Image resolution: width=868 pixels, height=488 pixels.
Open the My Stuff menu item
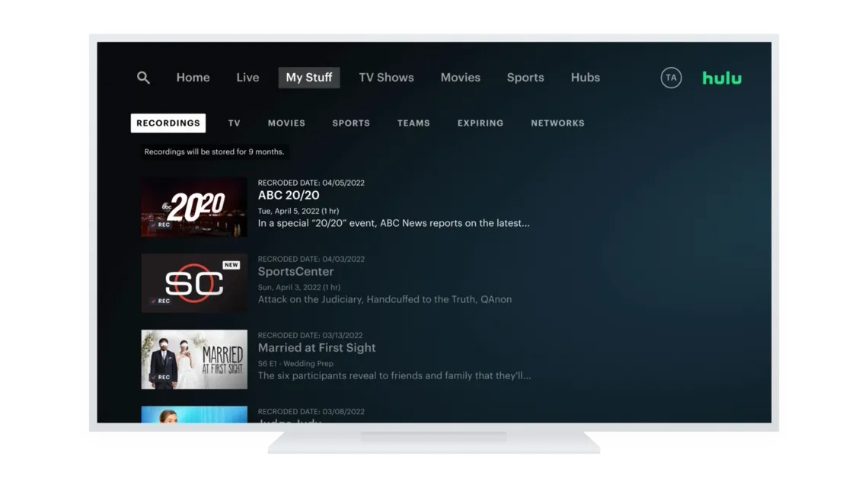(x=308, y=77)
